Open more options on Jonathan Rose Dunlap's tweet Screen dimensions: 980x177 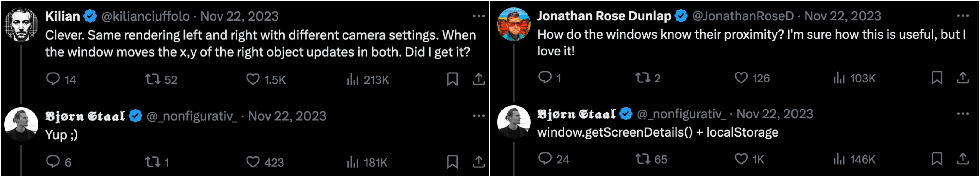(x=963, y=16)
